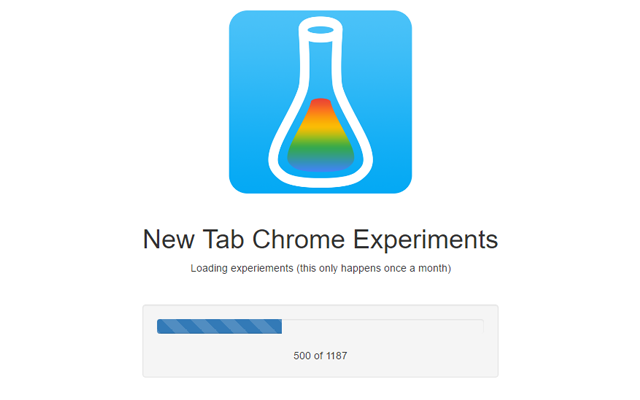640x400 pixels.
Task: Click the top-left blue corner of the logo tile
Action: (x=240, y=22)
